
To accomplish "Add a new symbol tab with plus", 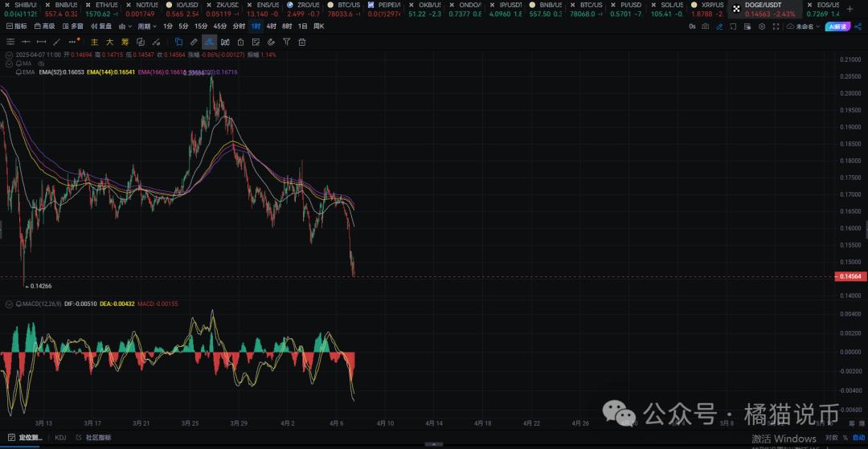I will click(x=850, y=9).
